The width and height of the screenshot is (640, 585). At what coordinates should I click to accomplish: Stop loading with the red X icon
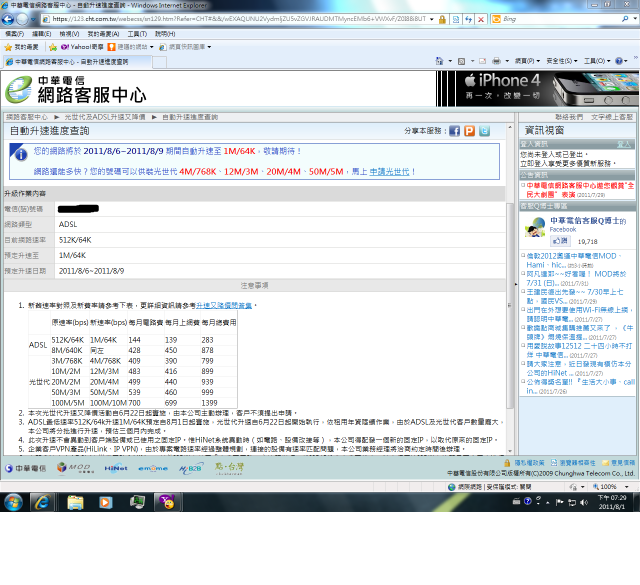coord(481,19)
